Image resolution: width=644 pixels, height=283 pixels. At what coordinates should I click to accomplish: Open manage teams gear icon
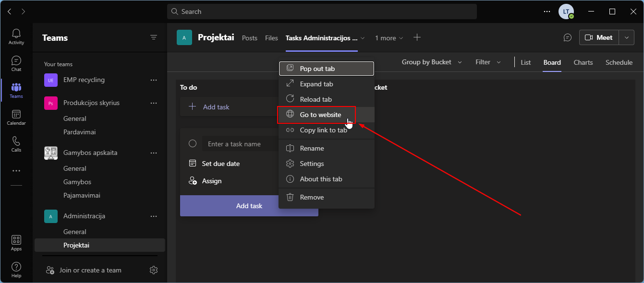[x=154, y=270]
